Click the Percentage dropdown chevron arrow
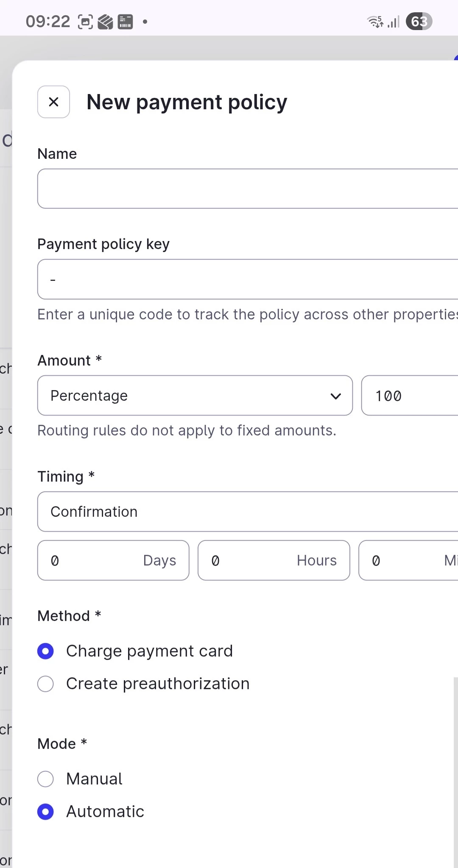Image resolution: width=458 pixels, height=868 pixels. tap(335, 396)
